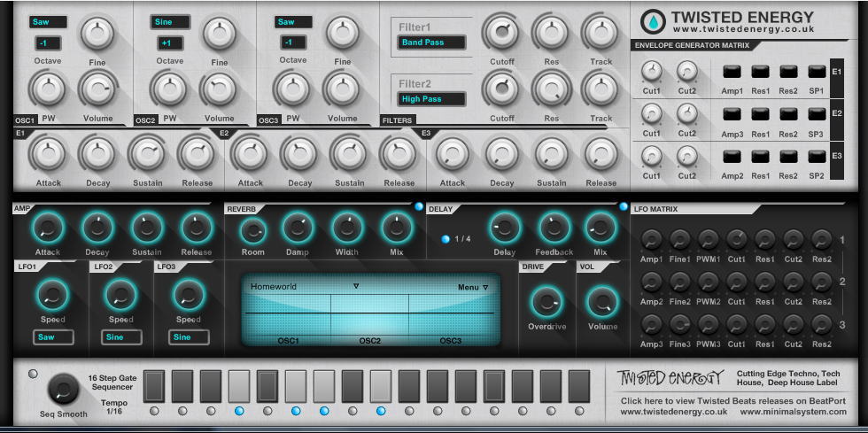This screenshot has width=868, height=433.
Task: Click the Filter1 Cutoff knob
Action: click(x=500, y=32)
